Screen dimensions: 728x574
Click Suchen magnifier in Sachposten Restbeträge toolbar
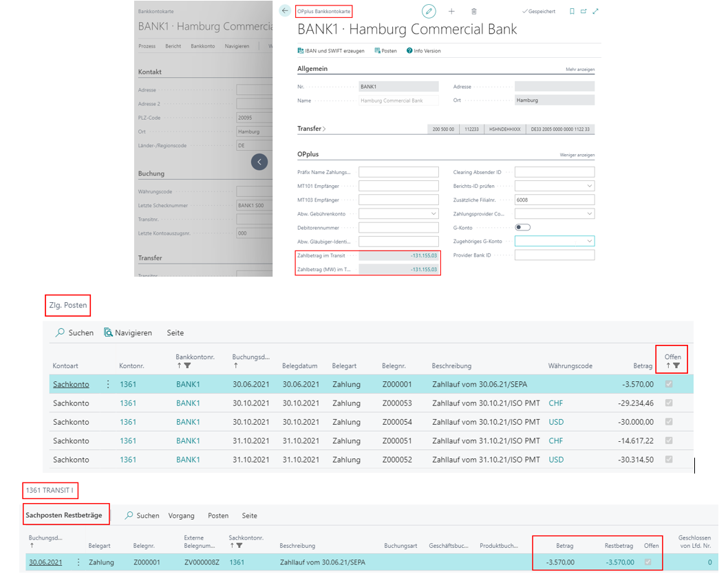click(x=142, y=515)
